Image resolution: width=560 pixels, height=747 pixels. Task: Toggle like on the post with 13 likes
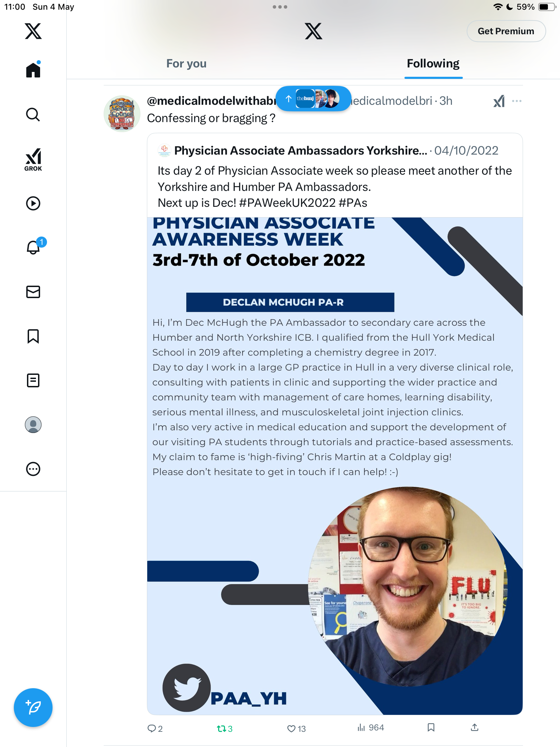297,729
